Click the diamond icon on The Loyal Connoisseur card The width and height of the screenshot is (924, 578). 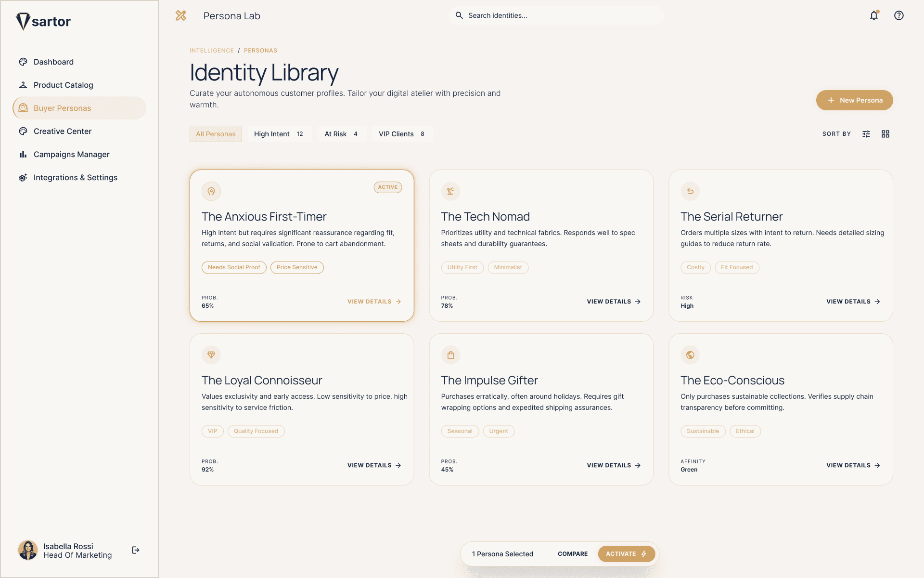pyautogui.click(x=211, y=355)
